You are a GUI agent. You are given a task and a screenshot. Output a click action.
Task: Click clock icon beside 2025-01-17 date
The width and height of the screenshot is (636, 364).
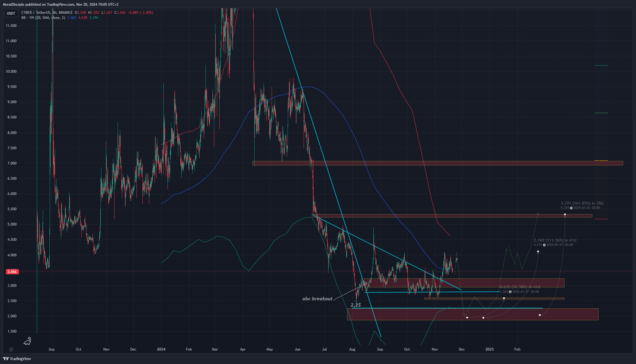tap(510, 292)
